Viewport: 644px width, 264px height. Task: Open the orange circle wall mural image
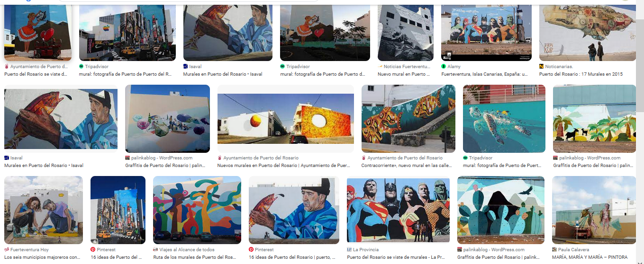286,118
